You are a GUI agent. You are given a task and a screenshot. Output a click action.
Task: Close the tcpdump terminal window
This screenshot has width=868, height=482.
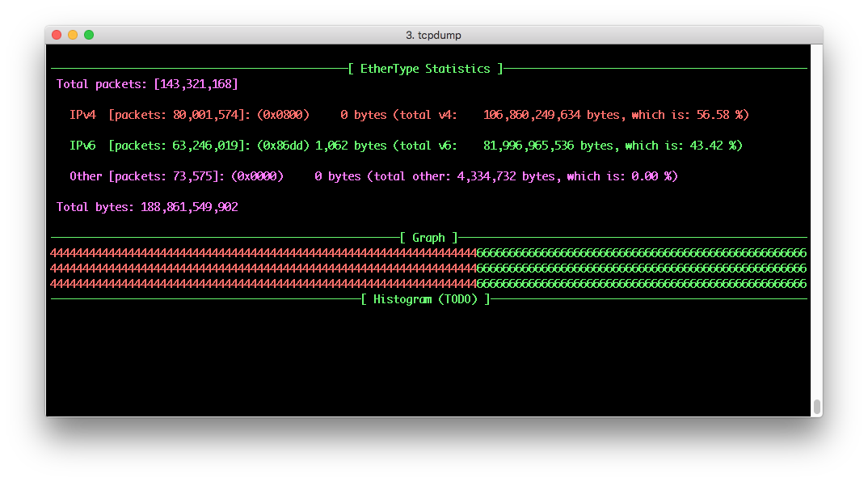pyautogui.click(x=56, y=35)
